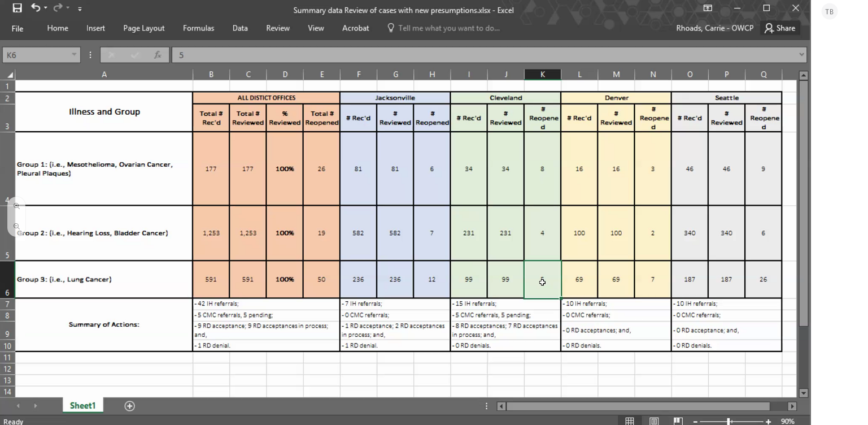Click the Denver header cell
868x425 pixels.
pyautogui.click(x=616, y=98)
